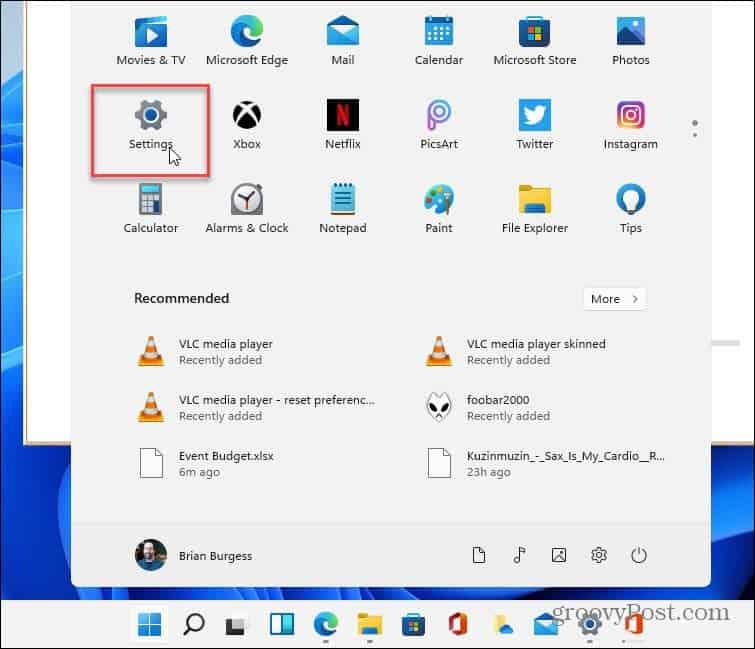The image size is (755, 649).
Task: Open Kuzinmuzin Sax Is My Cardio file
Action: (x=545, y=464)
